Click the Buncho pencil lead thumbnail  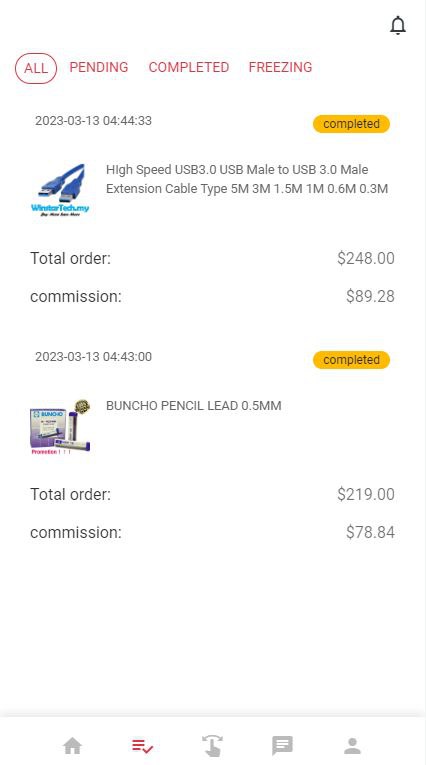(60, 427)
